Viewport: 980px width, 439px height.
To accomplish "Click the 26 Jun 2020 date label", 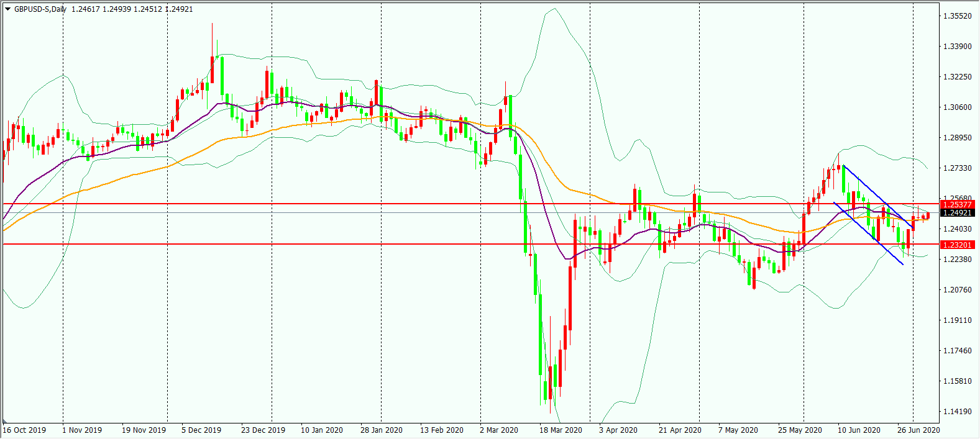I will pyautogui.click(x=918, y=430).
